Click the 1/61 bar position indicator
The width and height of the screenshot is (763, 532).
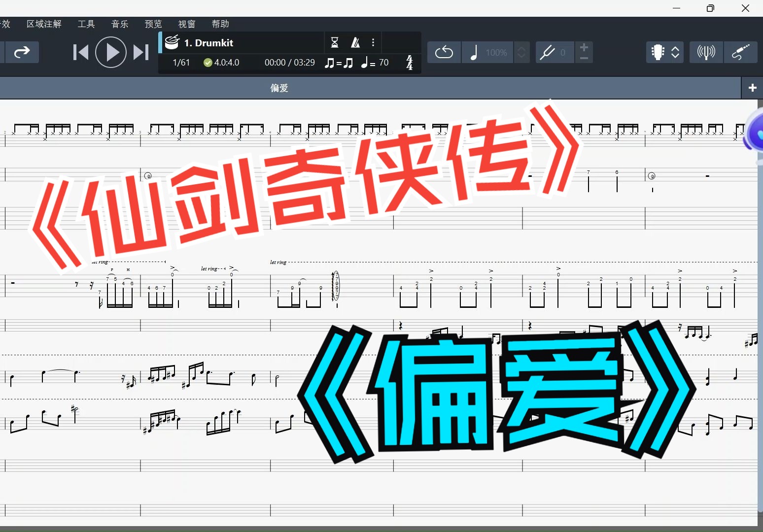181,63
